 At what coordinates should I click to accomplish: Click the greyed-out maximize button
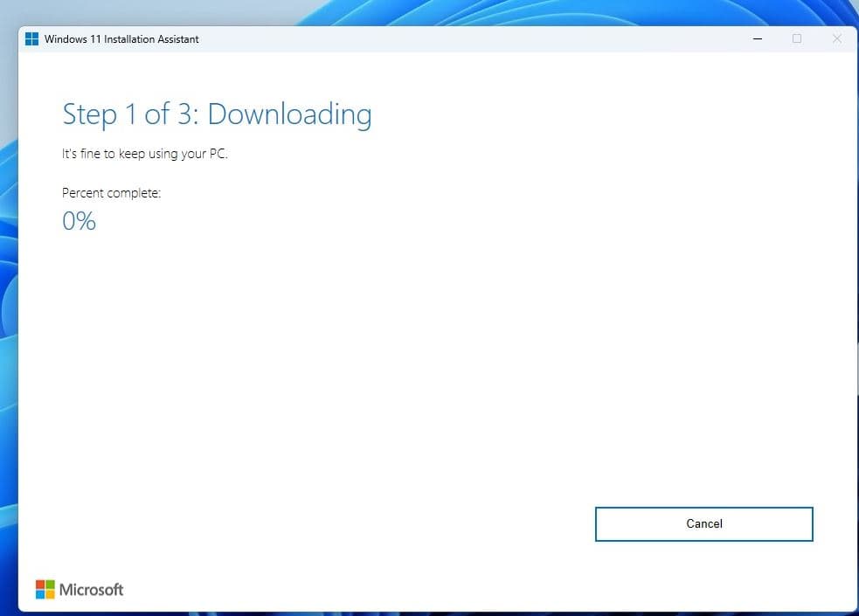(x=797, y=38)
